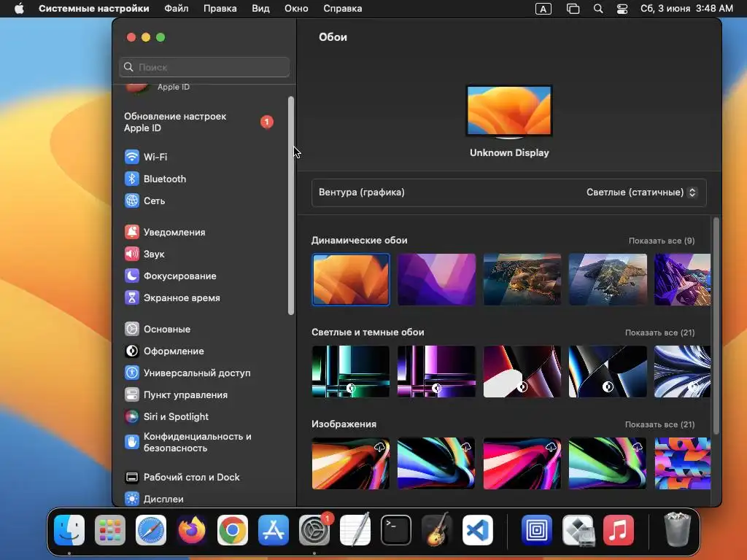Open Terminal from the Dock
Viewport: 747px width, 560px height.
point(396,530)
